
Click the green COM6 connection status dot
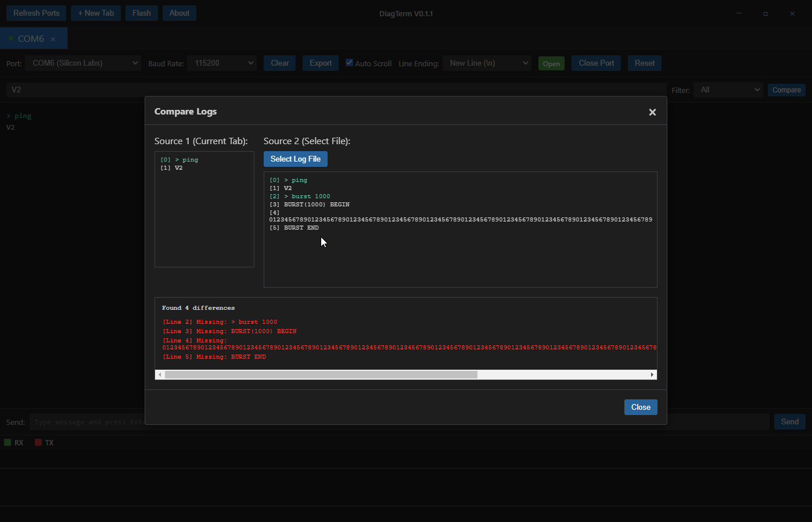(x=11, y=38)
